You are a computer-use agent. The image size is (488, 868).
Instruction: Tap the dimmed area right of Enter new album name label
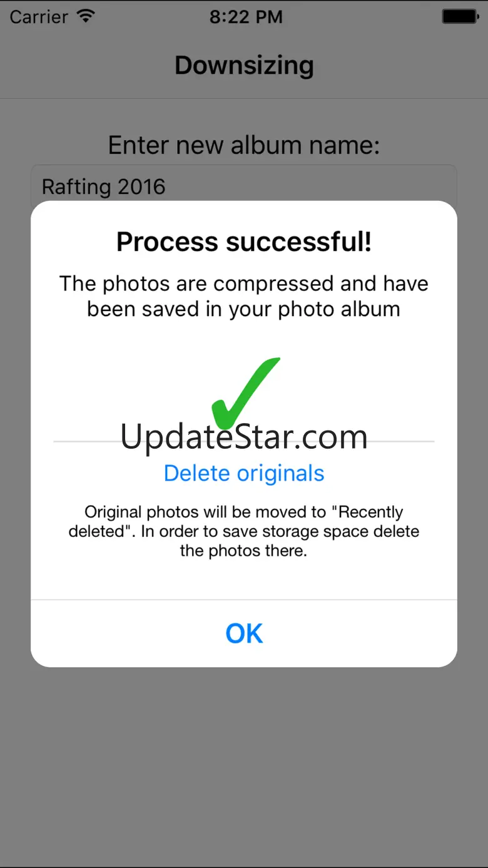click(432, 145)
